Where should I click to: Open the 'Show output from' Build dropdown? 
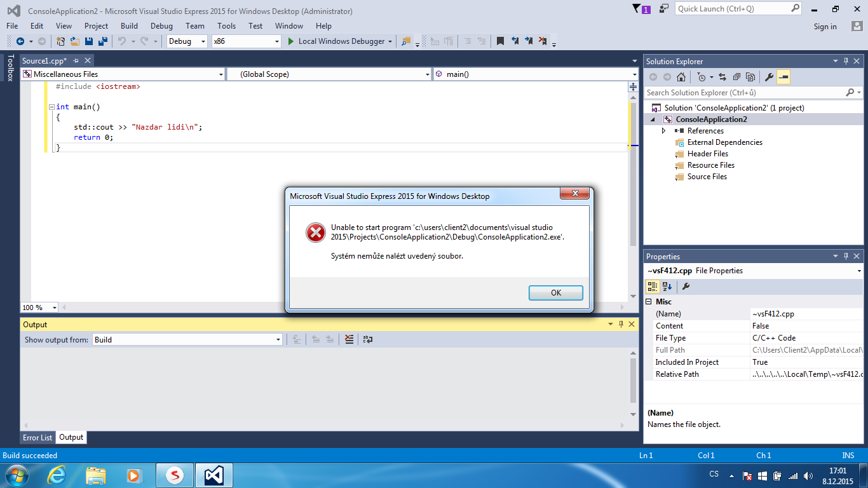pyautogui.click(x=187, y=339)
